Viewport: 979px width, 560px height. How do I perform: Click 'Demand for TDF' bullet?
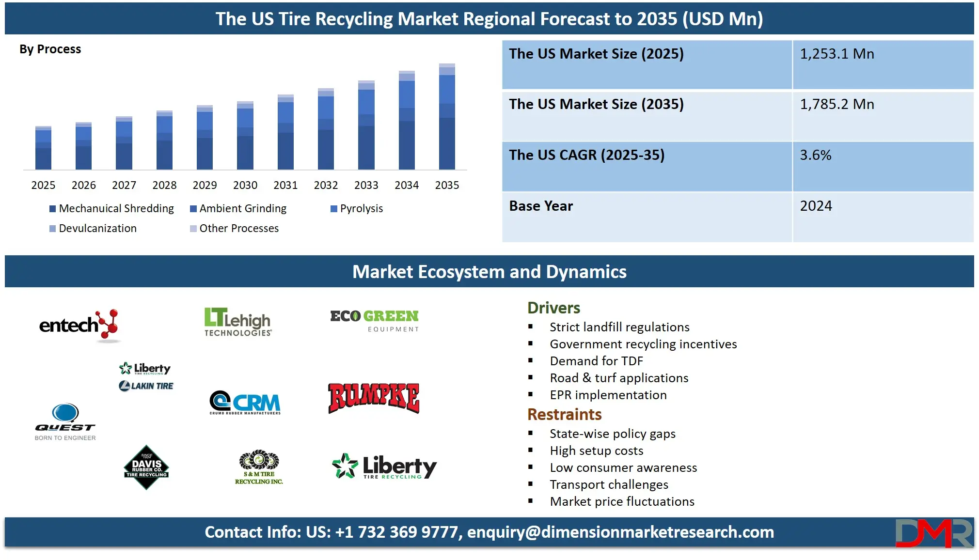[596, 361]
